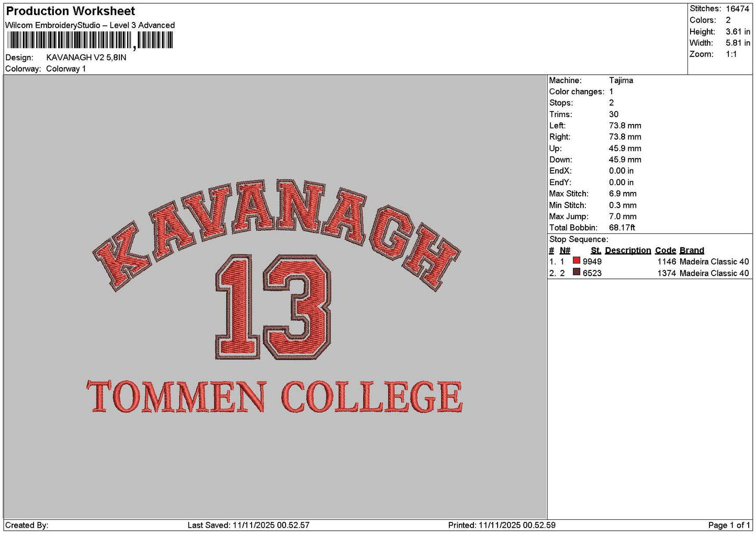Click the Left value 73.8 mm

point(625,126)
